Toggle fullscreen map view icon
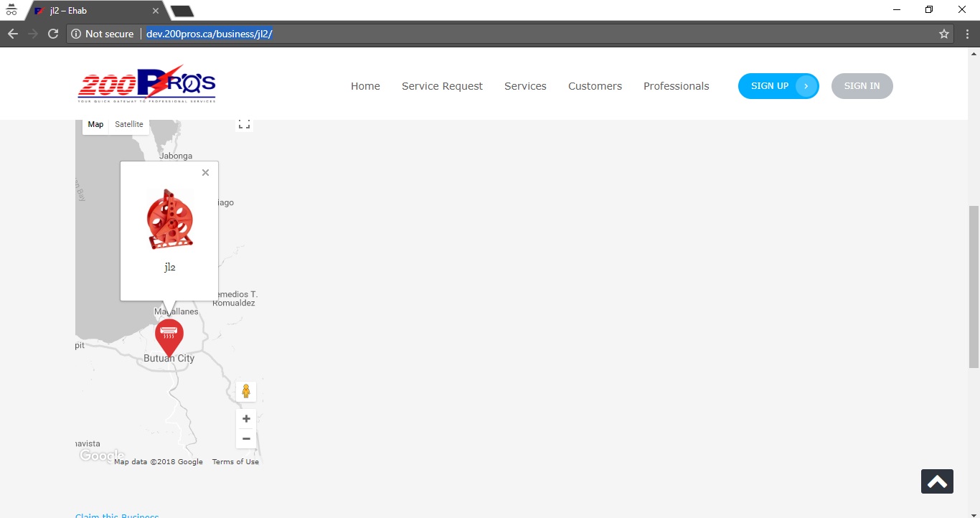 coord(245,124)
